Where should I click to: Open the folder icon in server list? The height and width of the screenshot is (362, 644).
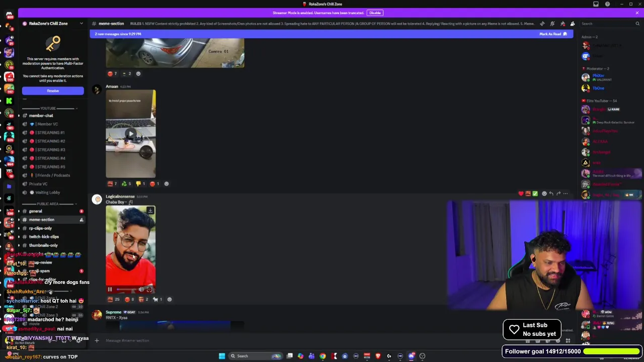9,186
